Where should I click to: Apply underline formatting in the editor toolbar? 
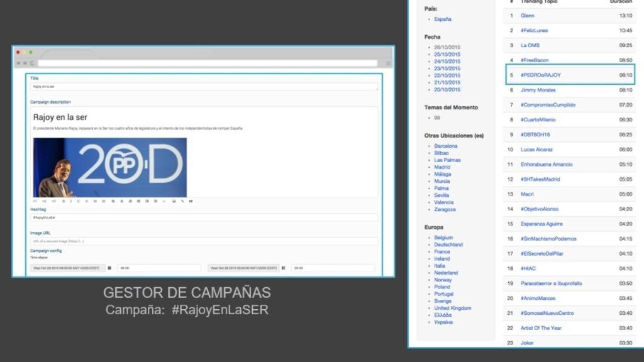pos(78,201)
